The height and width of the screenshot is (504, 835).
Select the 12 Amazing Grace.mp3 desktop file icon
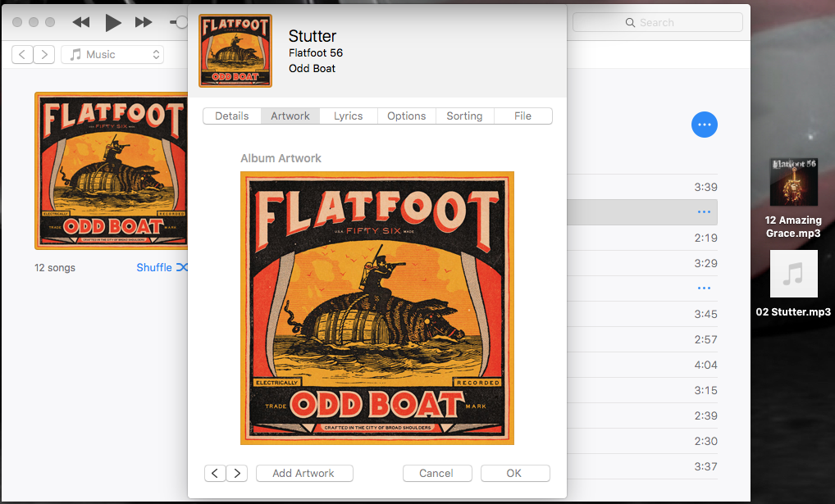click(793, 183)
